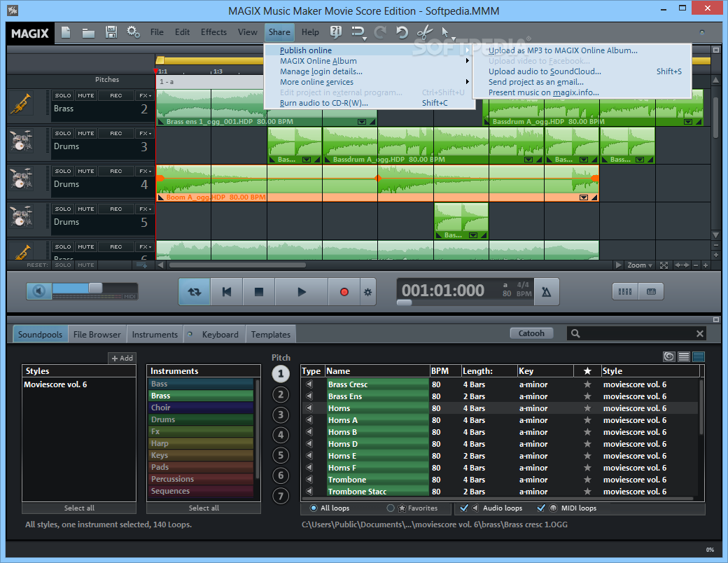Solo the Brass track 2
This screenshot has height=563, width=728.
[63, 95]
